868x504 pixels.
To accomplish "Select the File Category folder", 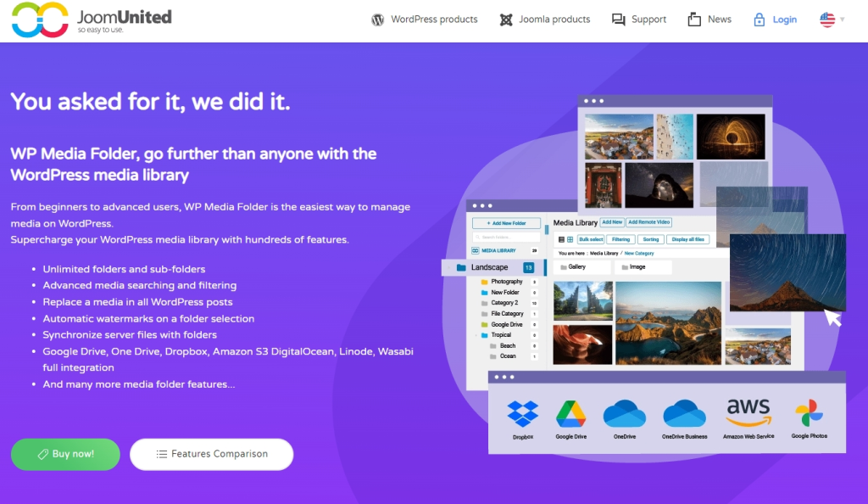I will pos(507,313).
